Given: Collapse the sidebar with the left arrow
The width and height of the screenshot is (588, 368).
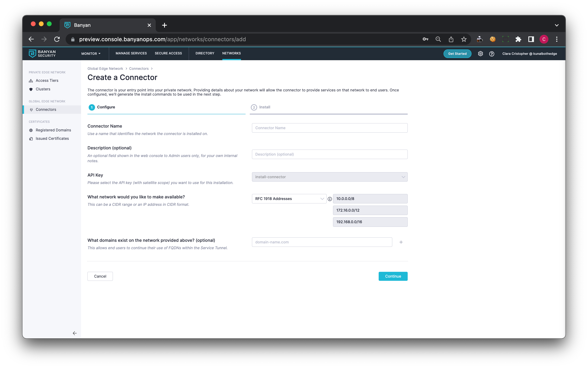Looking at the screenshot, I should coord(75,333).
